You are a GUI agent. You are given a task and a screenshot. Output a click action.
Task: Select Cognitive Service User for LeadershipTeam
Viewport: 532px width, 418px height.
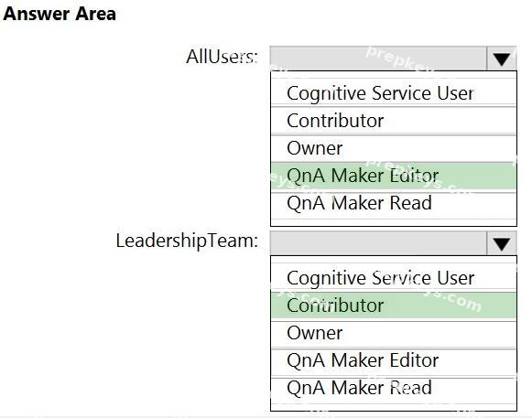[x=394, y=278]
